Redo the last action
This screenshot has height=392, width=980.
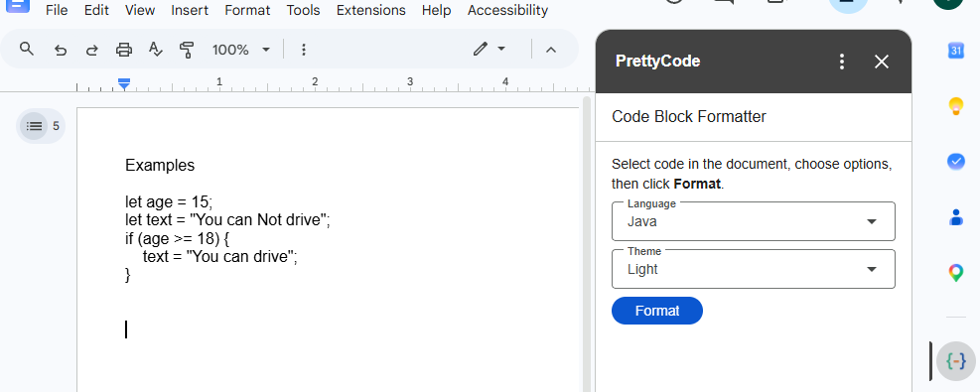(x=92, y=50)
